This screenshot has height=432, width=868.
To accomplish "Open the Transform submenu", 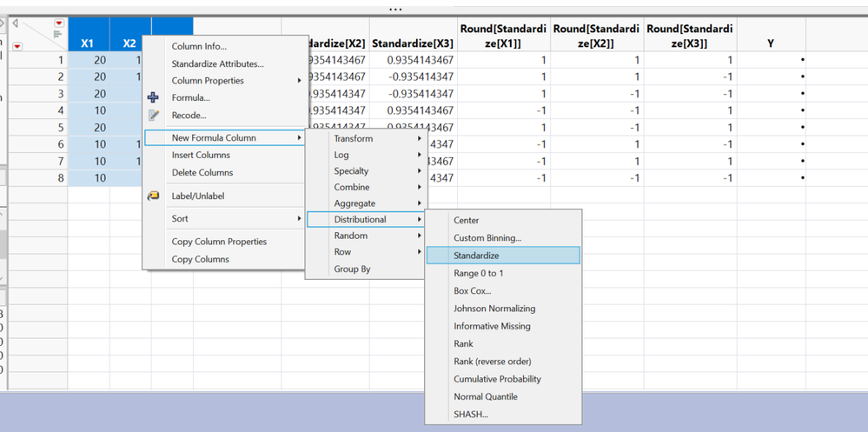I will 365,138.
